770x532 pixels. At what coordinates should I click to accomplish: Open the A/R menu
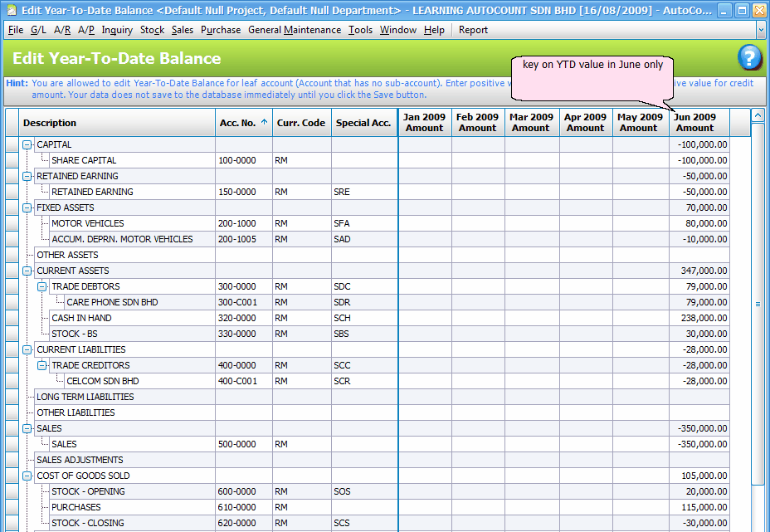(62, 30)
